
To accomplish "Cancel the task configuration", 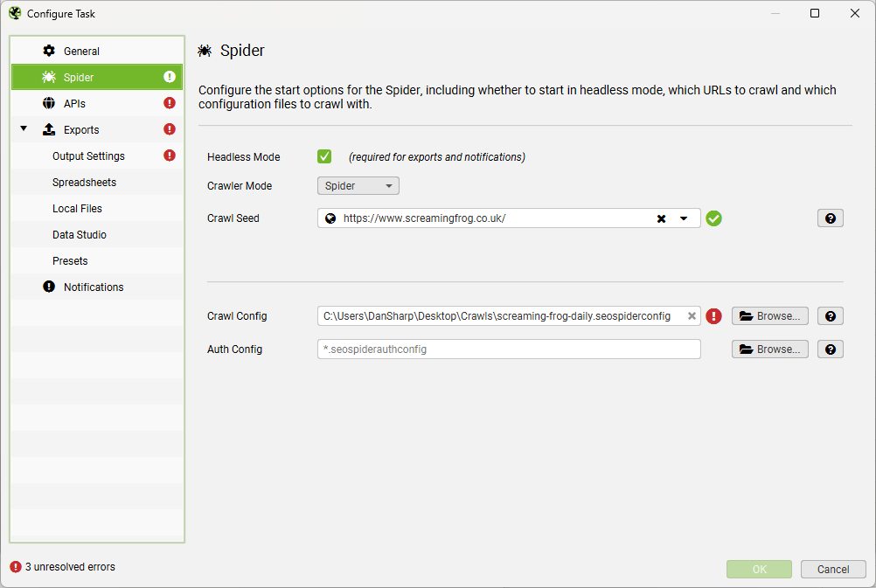I will [x=833, y=569].
